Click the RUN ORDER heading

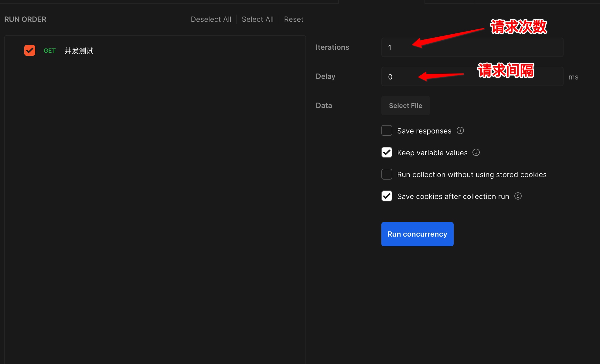point(25,19)
